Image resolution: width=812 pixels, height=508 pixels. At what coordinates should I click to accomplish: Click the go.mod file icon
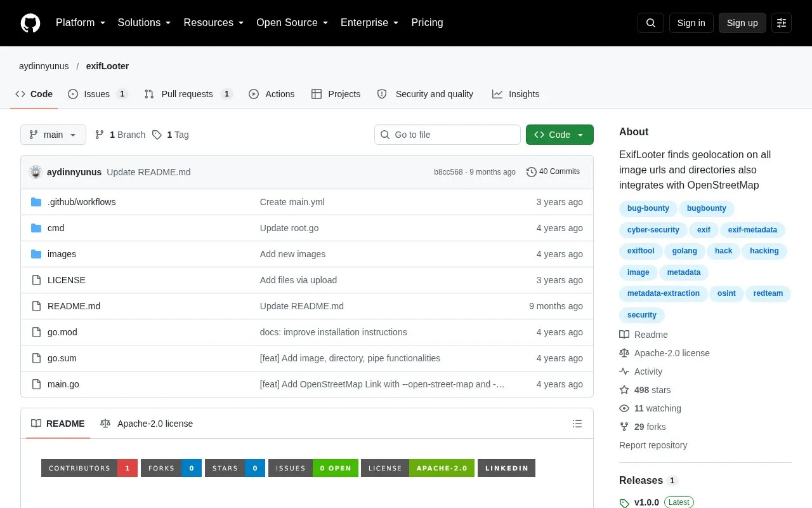[36, 332]
